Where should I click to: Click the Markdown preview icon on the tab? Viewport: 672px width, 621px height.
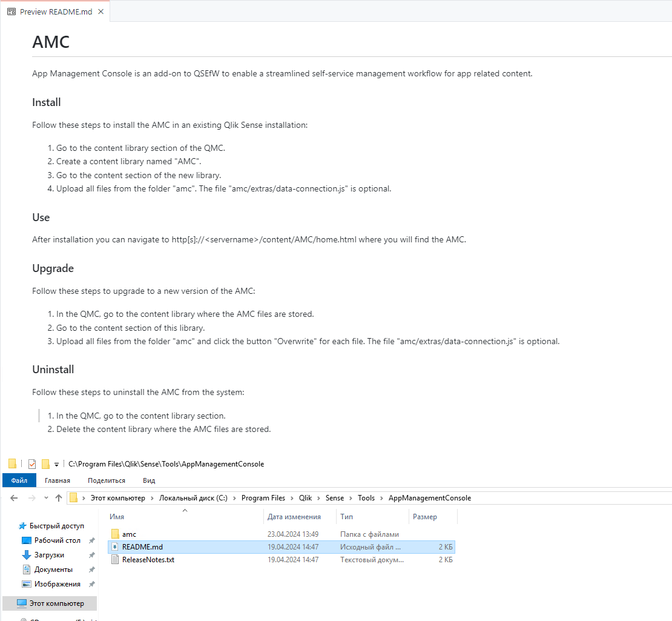11,11
